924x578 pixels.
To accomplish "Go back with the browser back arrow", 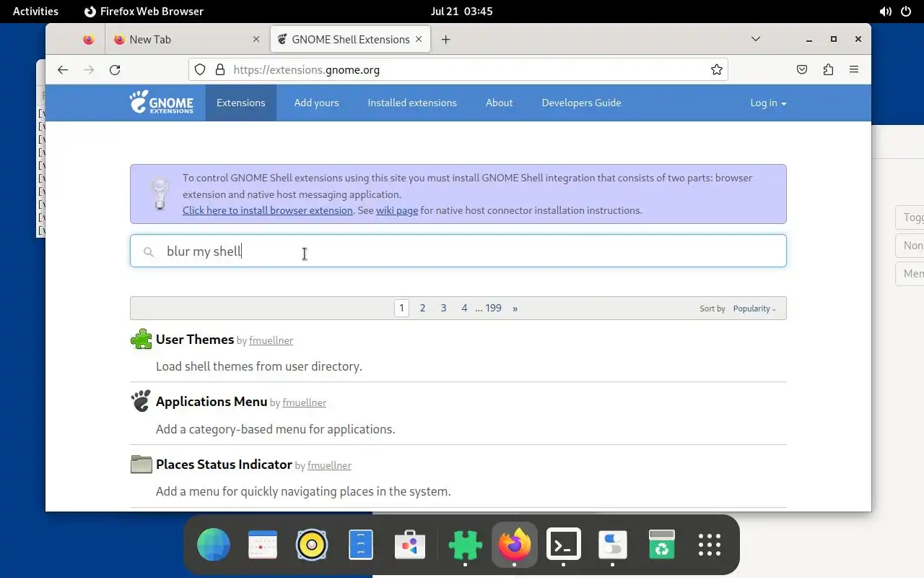I will coord(63,69).
